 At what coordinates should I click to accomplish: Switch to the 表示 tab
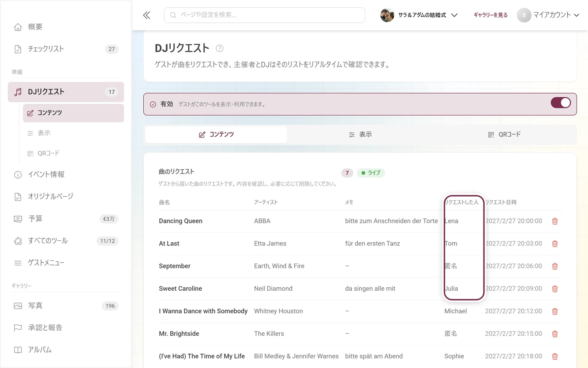360,135
